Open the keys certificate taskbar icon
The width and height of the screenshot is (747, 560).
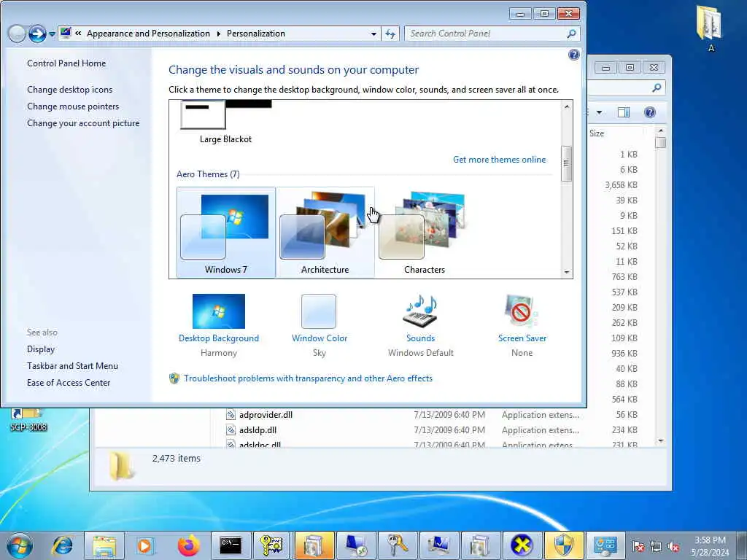tap(271, 545)
